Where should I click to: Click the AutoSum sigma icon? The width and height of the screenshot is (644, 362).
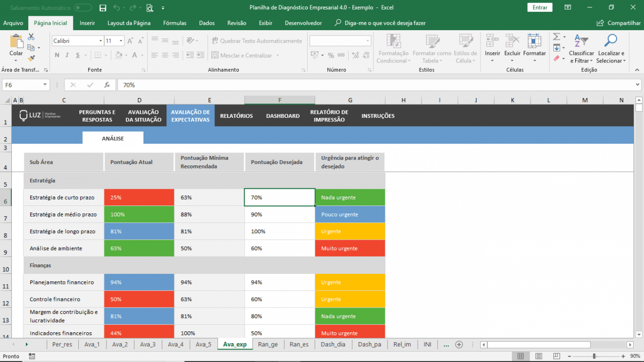tap(556, 37)
